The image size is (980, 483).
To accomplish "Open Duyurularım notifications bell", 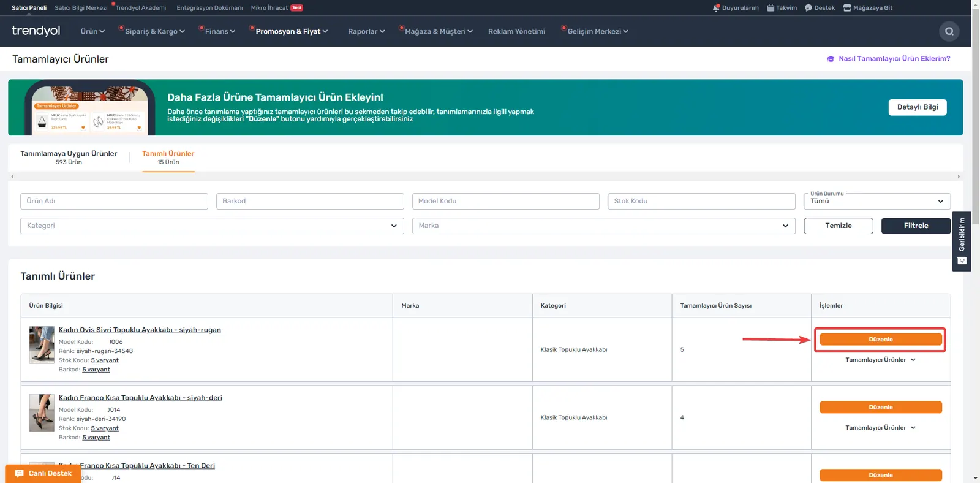I will [x=736, y=8].
